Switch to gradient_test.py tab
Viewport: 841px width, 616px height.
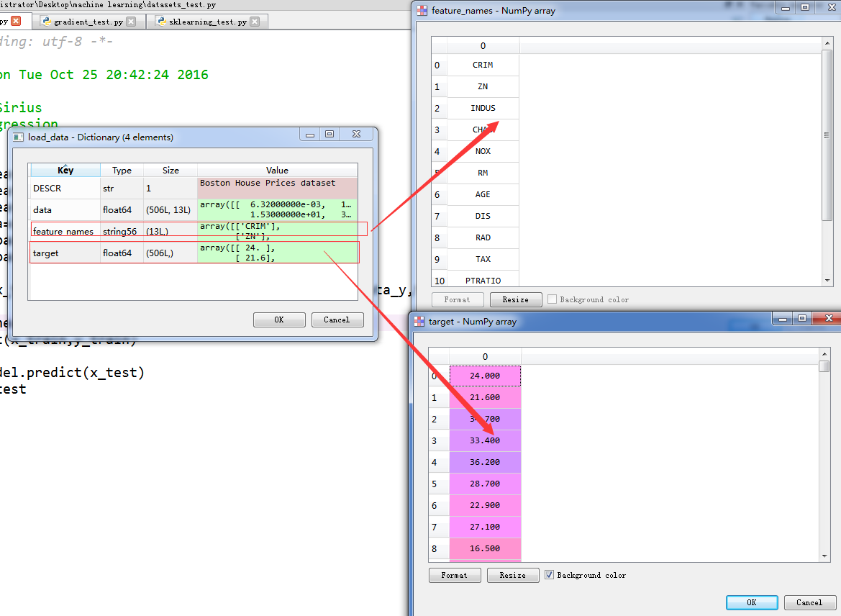88,22
